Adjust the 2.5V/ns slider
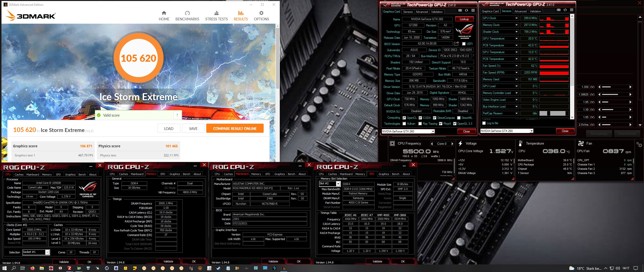644x272 pixels. click(615, 125)
